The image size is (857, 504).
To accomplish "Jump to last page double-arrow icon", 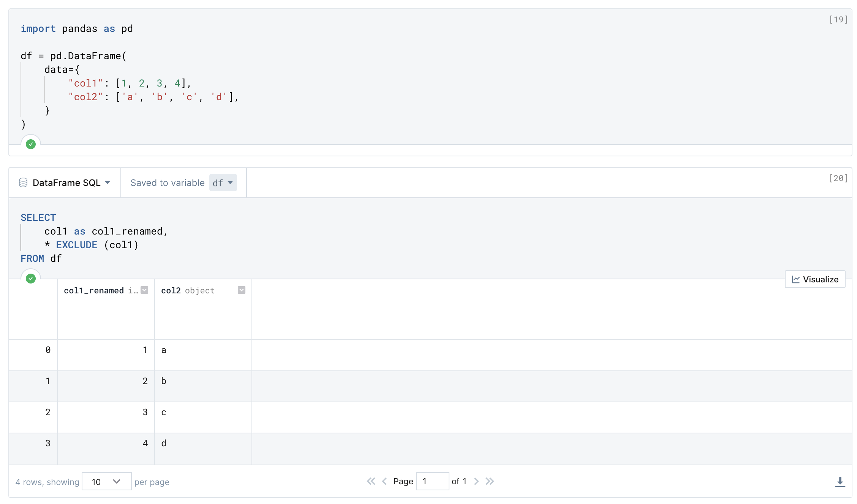I will 490,481.
